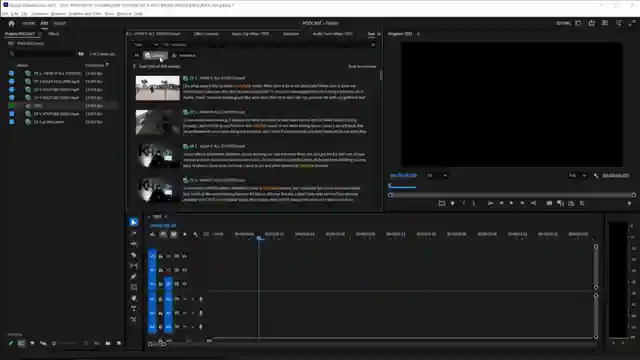Open the first search result thumbnail

tap(158, 88)
